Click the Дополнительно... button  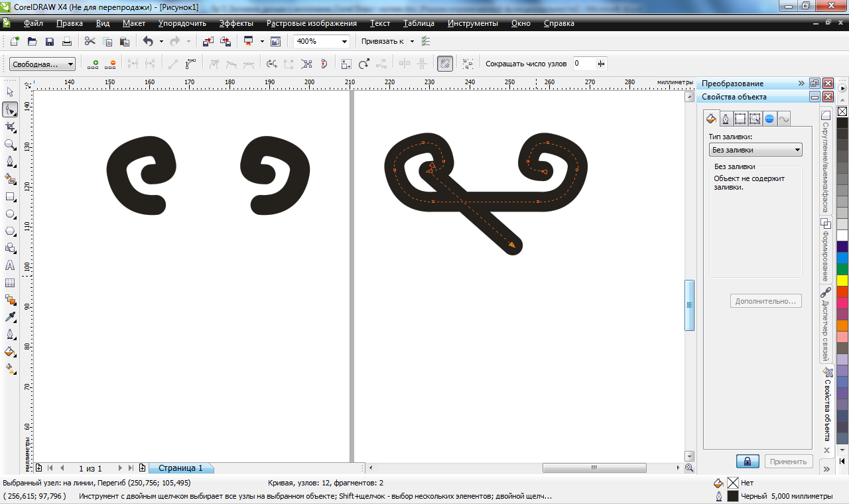tap(766, 301)
